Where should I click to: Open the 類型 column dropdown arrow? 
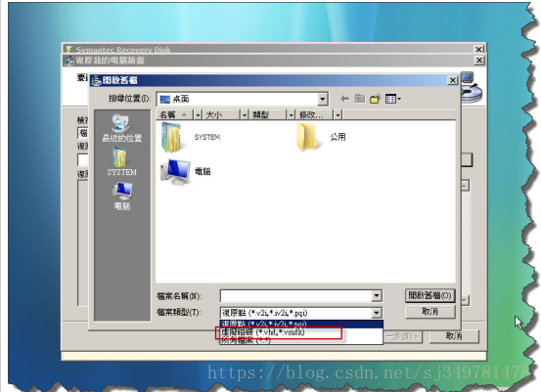tap(291, 114)
